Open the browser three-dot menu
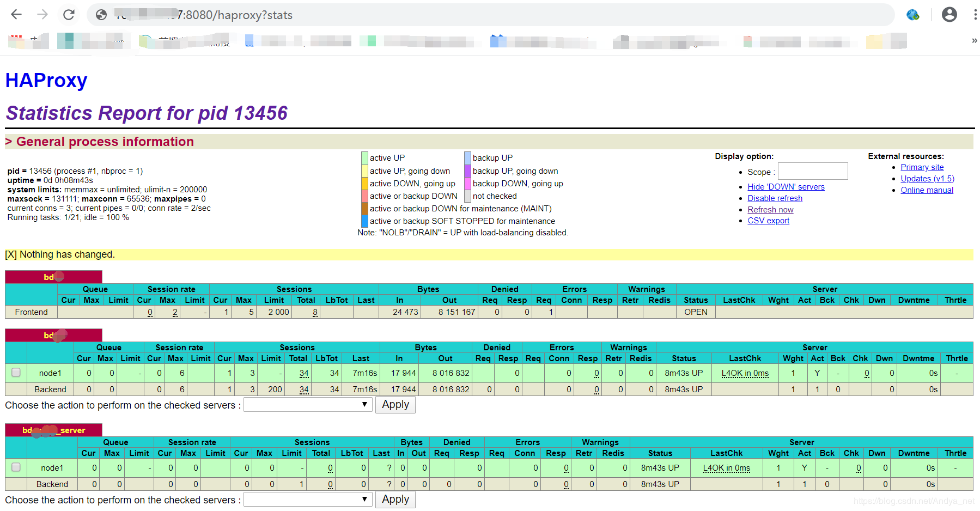 click(x=975, y=15)
